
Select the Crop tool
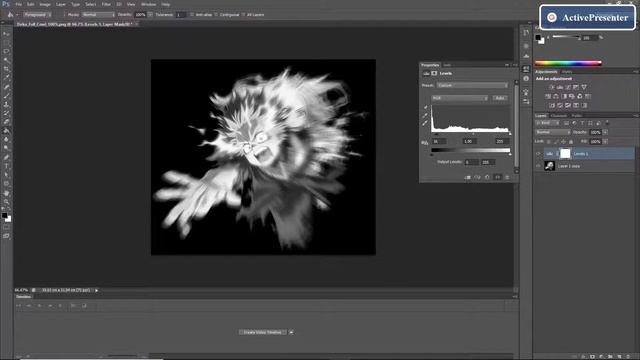(x=6, y=69)
